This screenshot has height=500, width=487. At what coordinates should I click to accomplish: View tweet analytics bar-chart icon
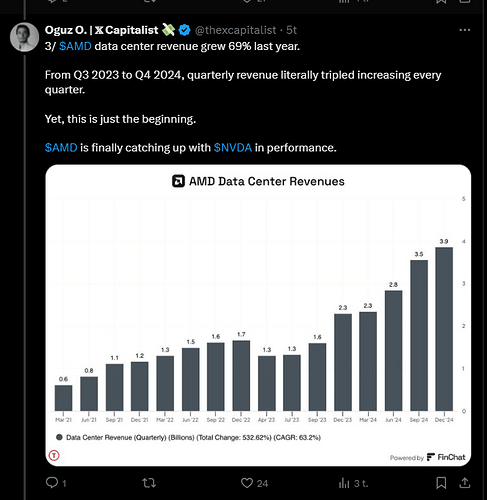[x=344, y=483]
